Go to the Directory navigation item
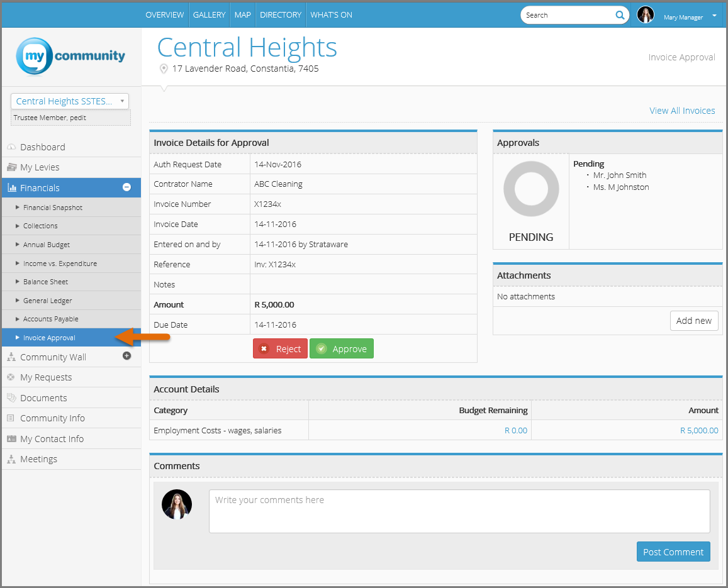 281,15
